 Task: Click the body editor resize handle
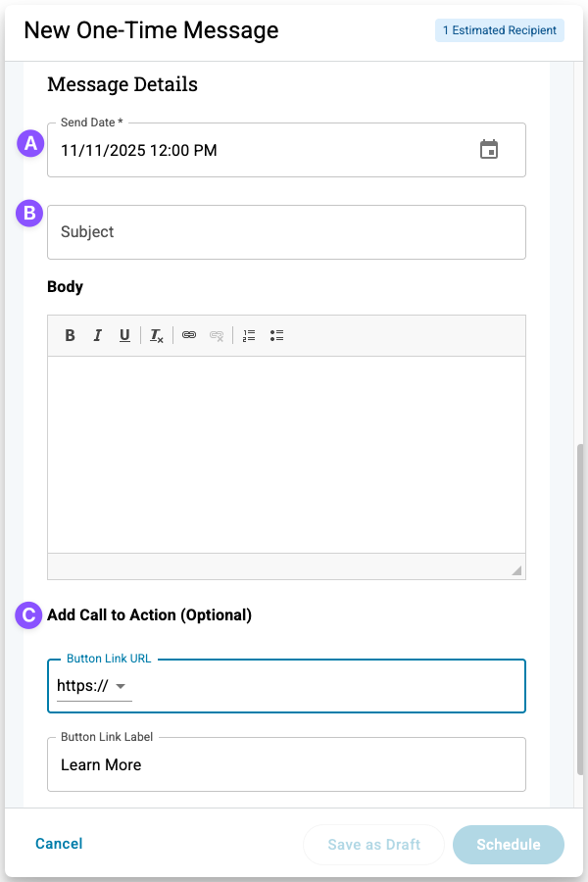coord(516,570)
